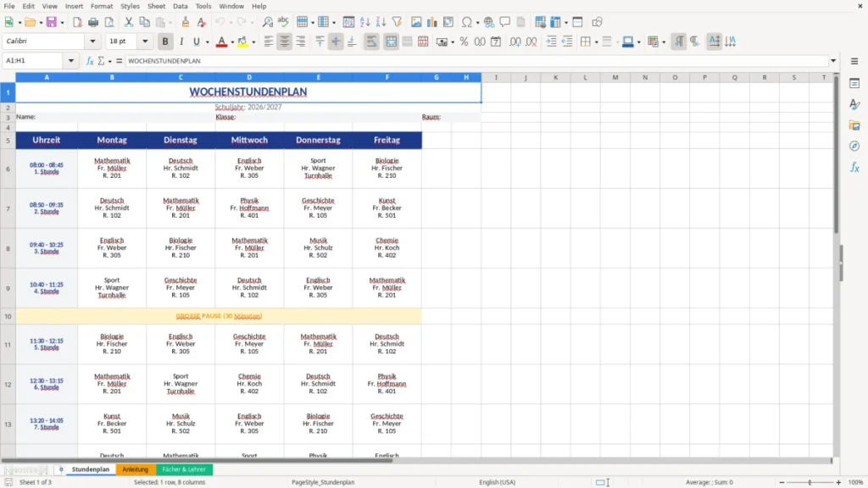Screen dimensions: 868x488
Task: Open the sidebar Gallery panel
Action: click(854, 125)
